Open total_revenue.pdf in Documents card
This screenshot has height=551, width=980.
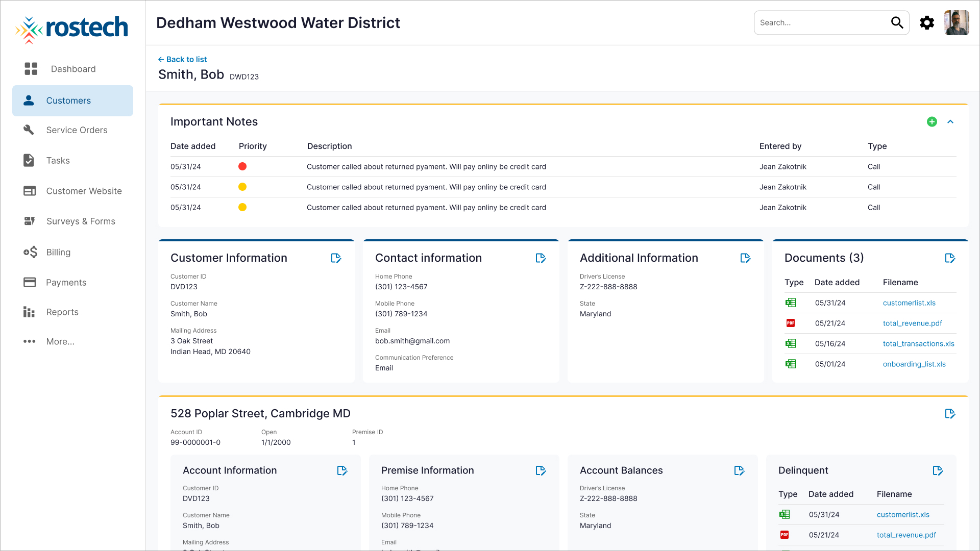tap(913, 323)
